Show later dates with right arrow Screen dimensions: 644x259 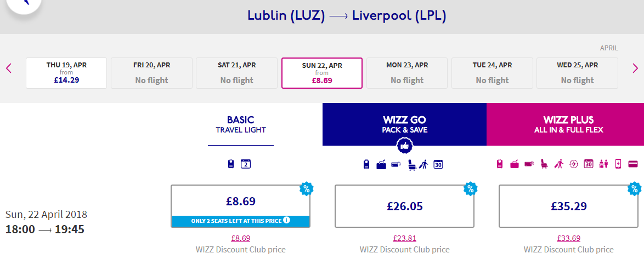tap(635, 68)
